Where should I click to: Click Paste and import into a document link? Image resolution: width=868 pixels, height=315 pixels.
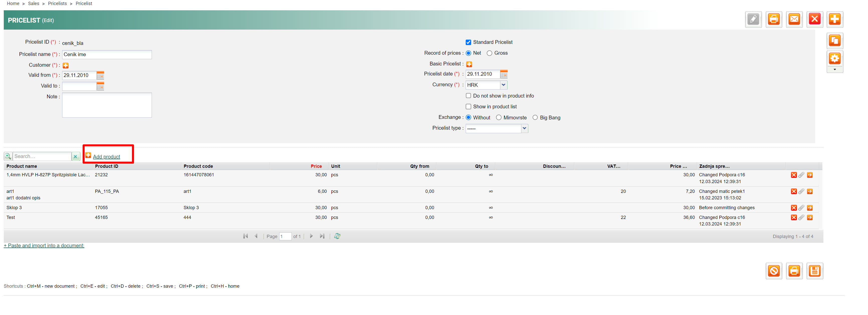[x=44, y=246]
